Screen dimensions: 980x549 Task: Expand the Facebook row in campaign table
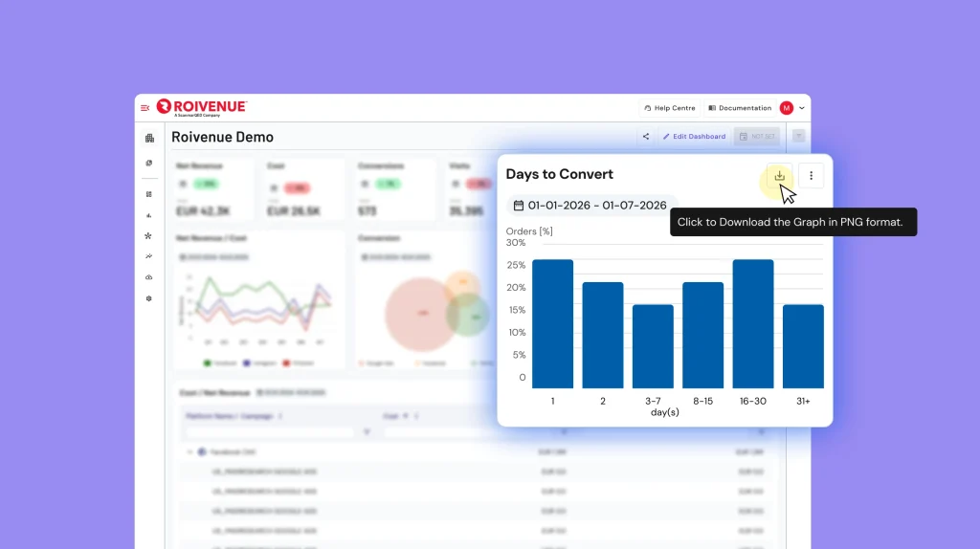pyautogui.click(x=189, y=451)
